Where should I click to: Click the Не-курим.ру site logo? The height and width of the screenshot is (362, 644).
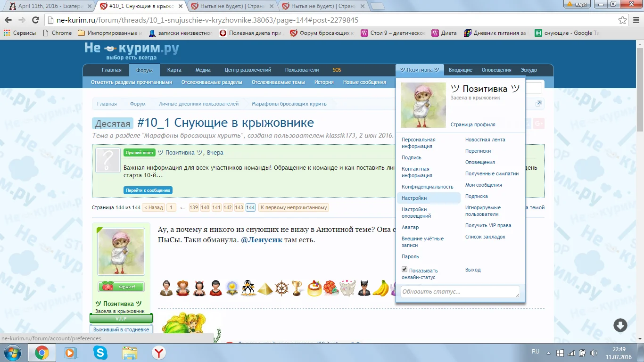pos(132,51)
